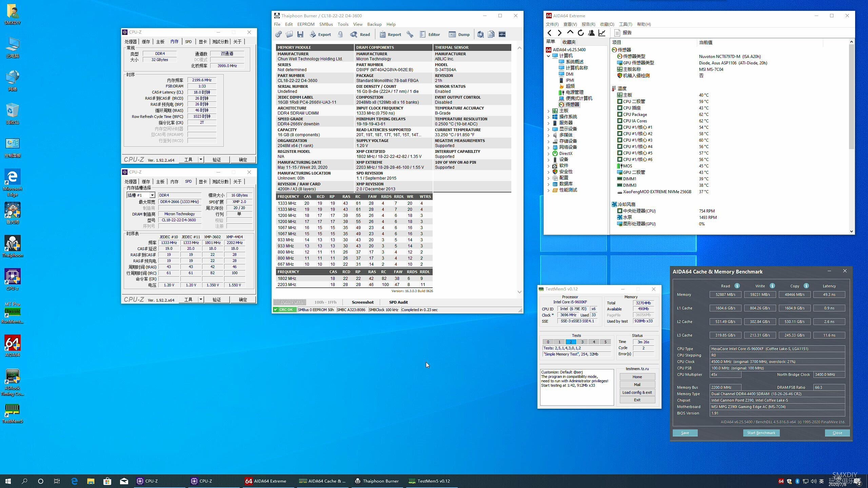
Task: Open the 工具 dropdown arrow in top CPU-Z window
Action: click(x=201, y=159)
